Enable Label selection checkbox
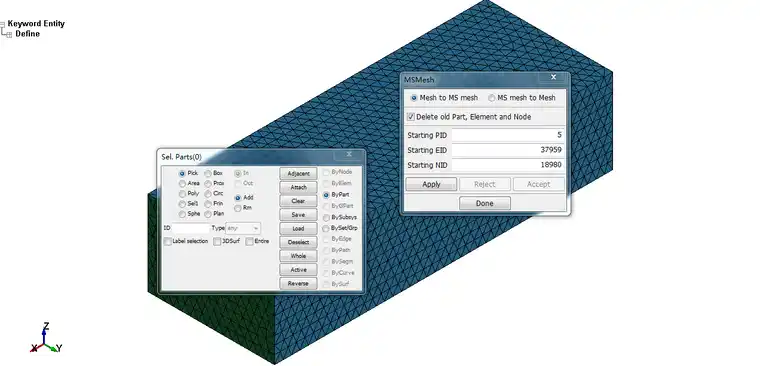This screenshot has height=366, width=760. pos(168,241)
